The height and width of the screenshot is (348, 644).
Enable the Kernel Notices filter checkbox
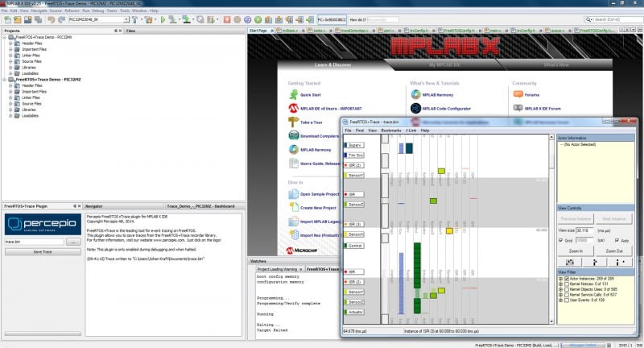coord(567,284)
